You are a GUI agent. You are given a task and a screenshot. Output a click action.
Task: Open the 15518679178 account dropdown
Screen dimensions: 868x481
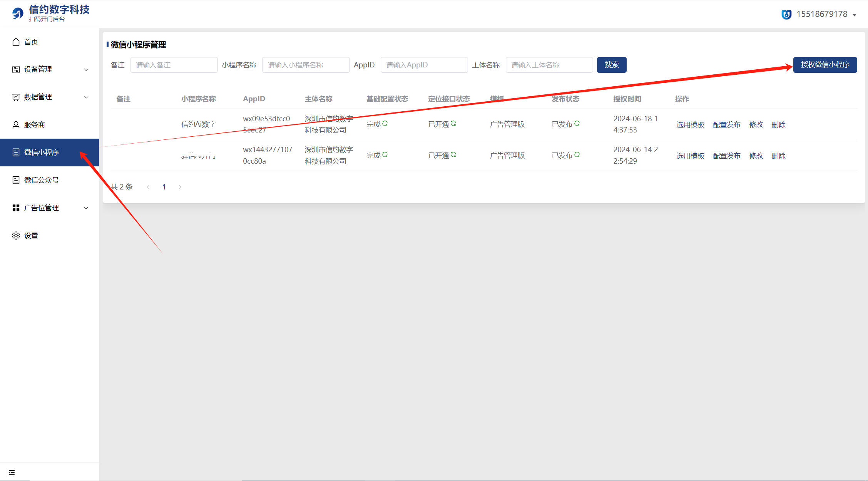tap(822, 14)
